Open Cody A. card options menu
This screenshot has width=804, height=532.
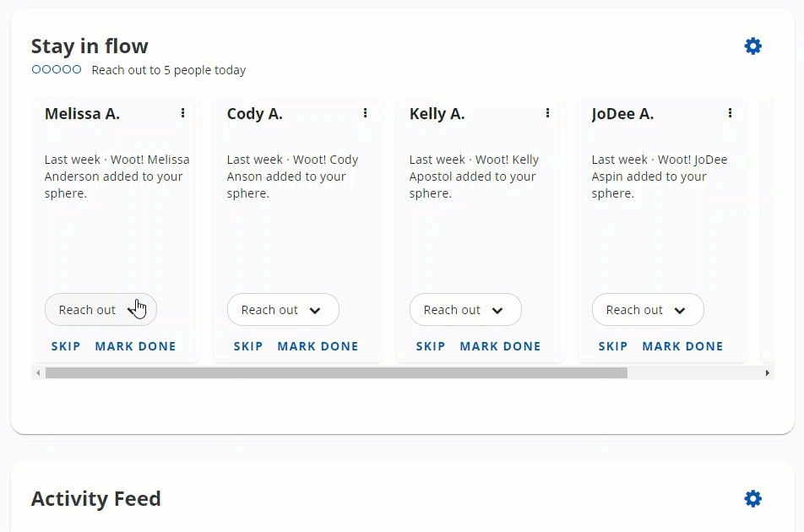point(365,113)
